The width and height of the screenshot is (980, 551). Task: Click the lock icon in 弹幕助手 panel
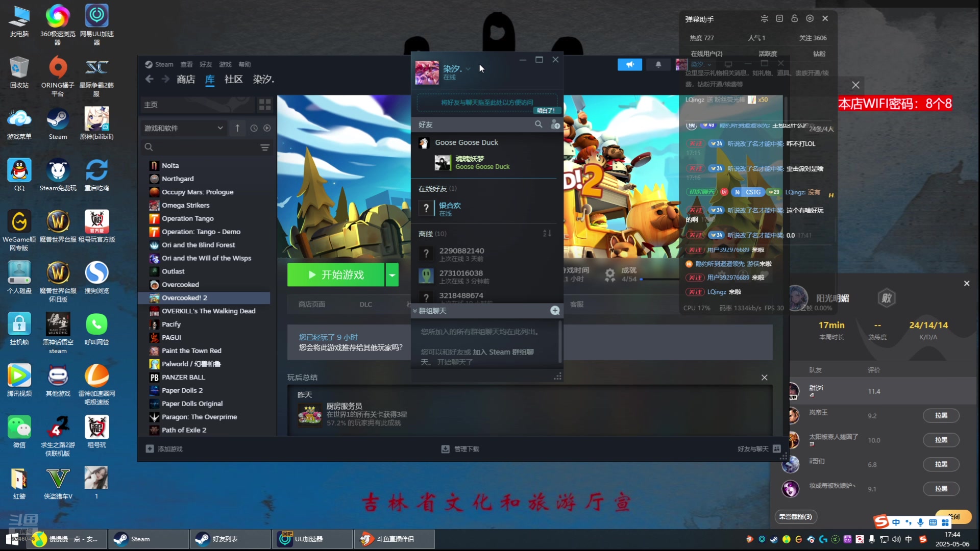click(x=794, y=18)
